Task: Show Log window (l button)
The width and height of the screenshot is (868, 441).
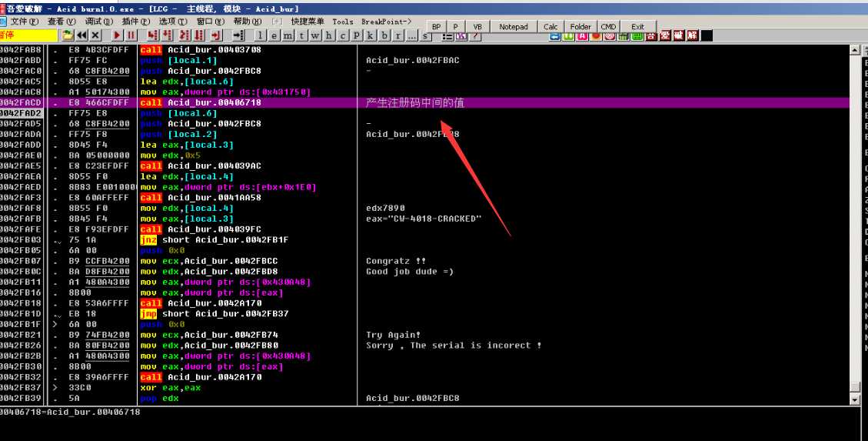Action: [261, 35]
